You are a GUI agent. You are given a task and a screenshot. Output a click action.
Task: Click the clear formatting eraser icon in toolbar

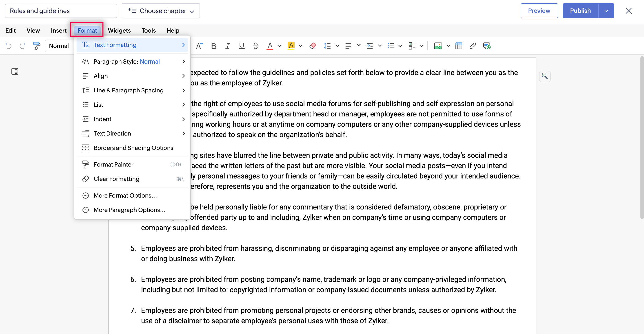click(313, 46)
